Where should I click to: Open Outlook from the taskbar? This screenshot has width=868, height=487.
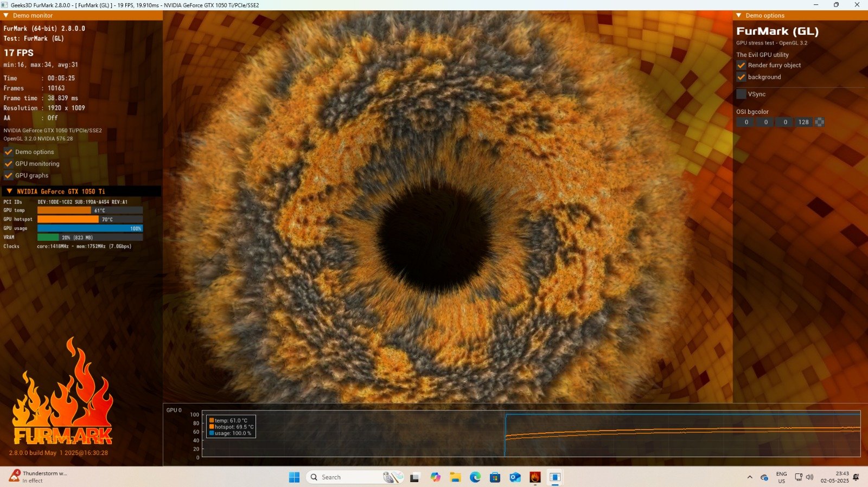pos(515,477)
